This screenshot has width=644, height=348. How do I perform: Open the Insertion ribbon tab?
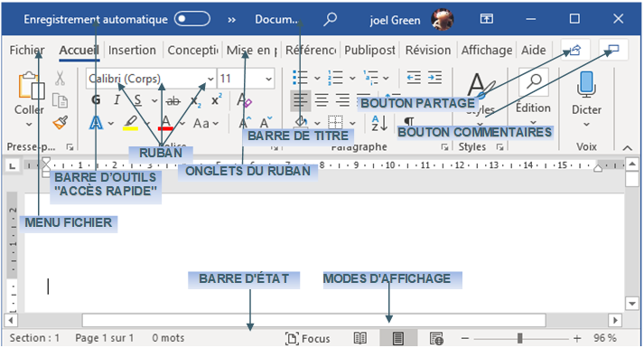pos(132,50)
